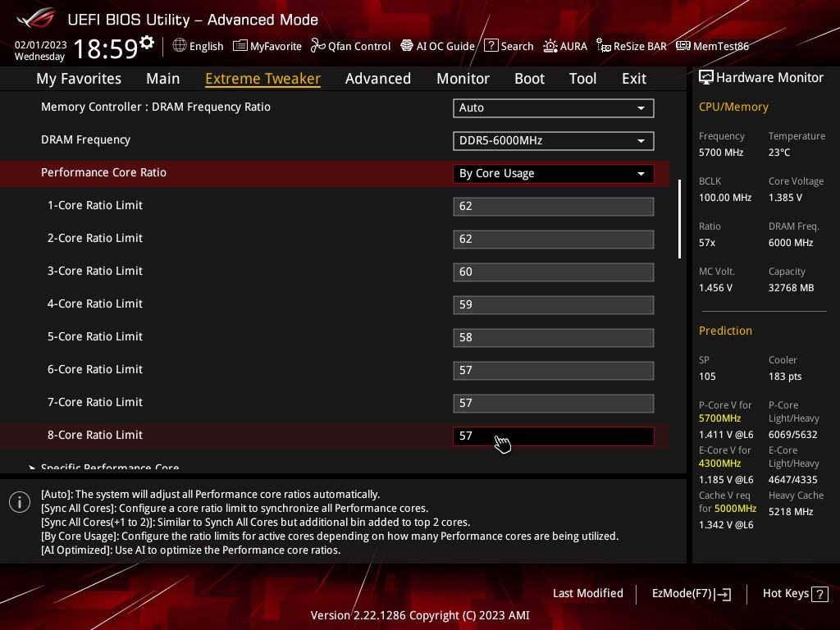This screenshot has width=840, height=630.
Task: Open Performance Core Ratio dropdown
Action: (554, 174)
